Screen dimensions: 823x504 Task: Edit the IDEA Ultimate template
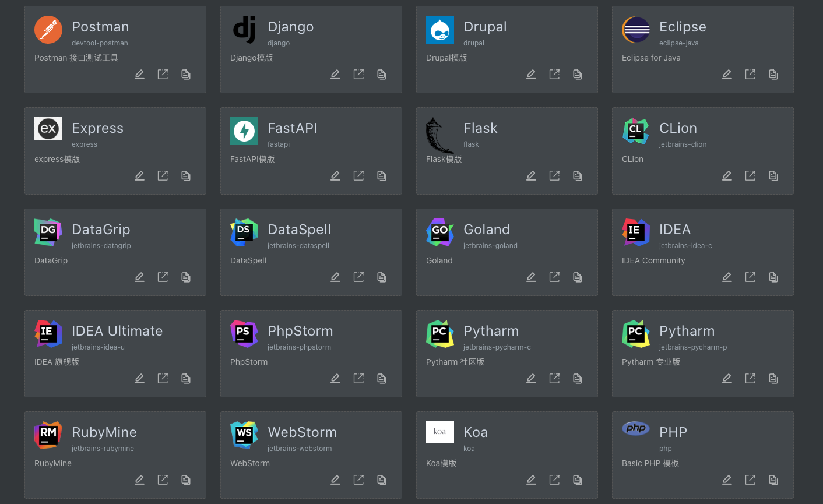click(x=139, y=379)
